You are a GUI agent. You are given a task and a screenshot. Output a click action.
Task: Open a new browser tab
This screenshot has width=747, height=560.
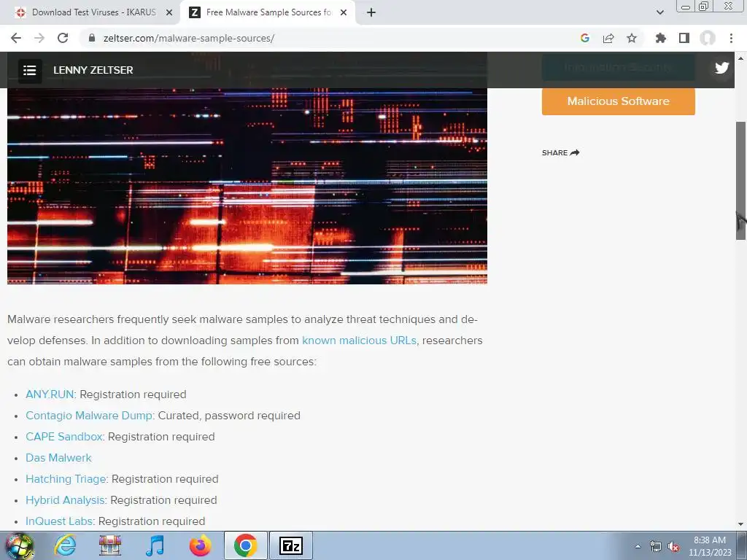tap(371, 12)
